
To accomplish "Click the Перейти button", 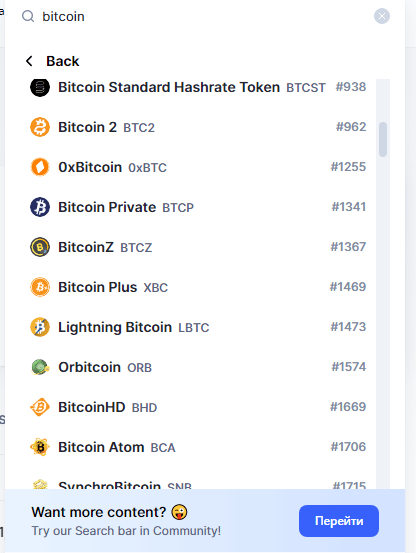I will pyautogui.click(x=339, y=521).
